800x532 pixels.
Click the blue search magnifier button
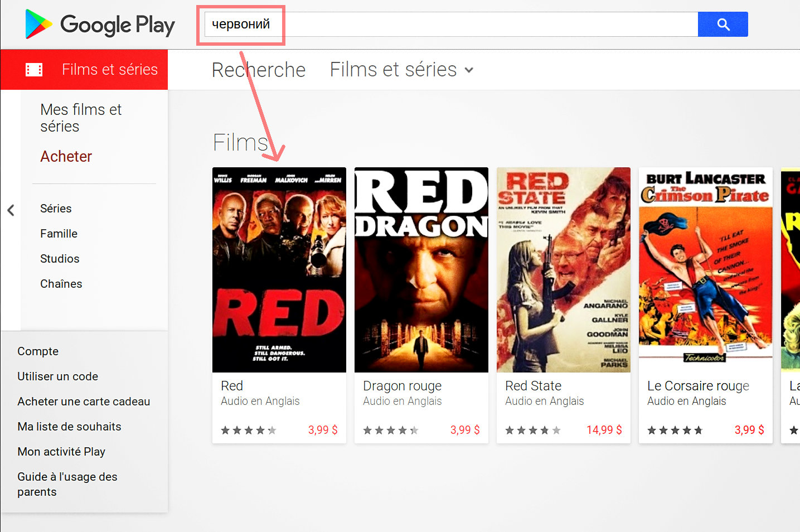pos(723,25)
